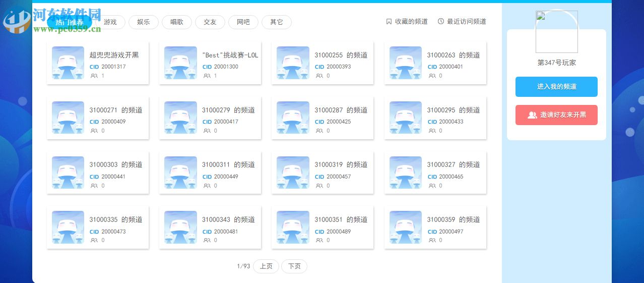Select the 其它 category tab
Viewport: 644px width, 283px height.
pos(277,22)
